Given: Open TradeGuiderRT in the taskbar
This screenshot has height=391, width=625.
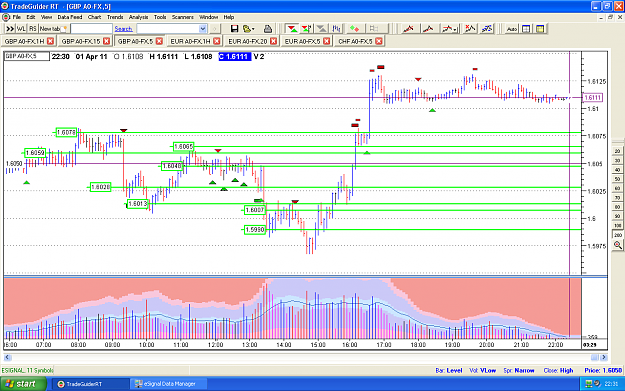Looking at the screenshot, I should [x=90, y=384].
